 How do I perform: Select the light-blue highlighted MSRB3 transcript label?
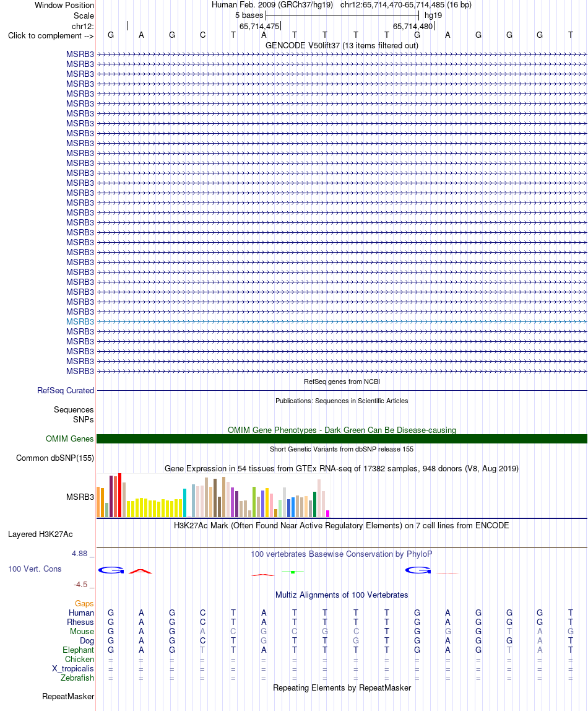click(x=80, y=321)
